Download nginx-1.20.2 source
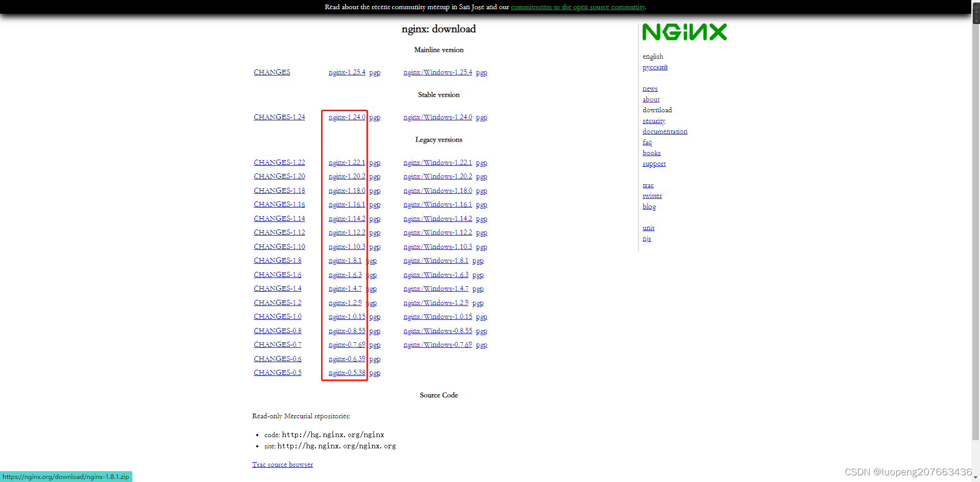 [347, 176]
